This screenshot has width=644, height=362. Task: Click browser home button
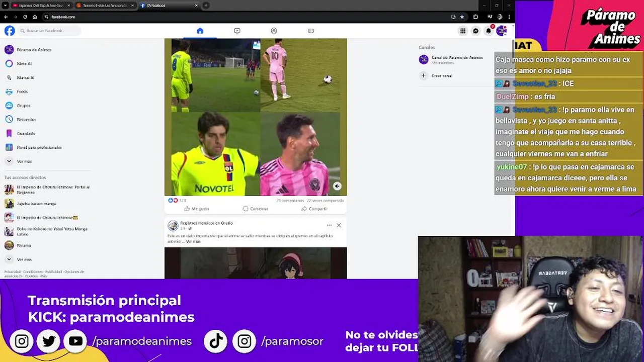coord(35,17)
